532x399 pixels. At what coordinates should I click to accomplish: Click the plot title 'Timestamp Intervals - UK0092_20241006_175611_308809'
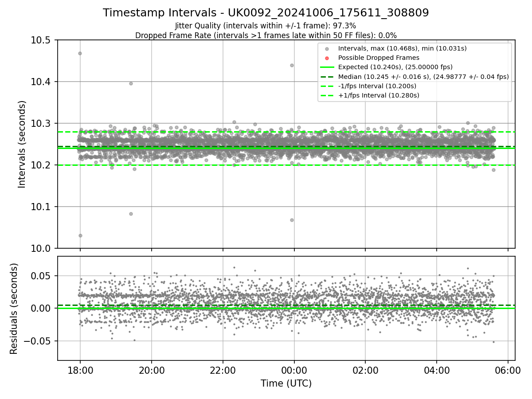pyautogui.click(x=266, y=13)
